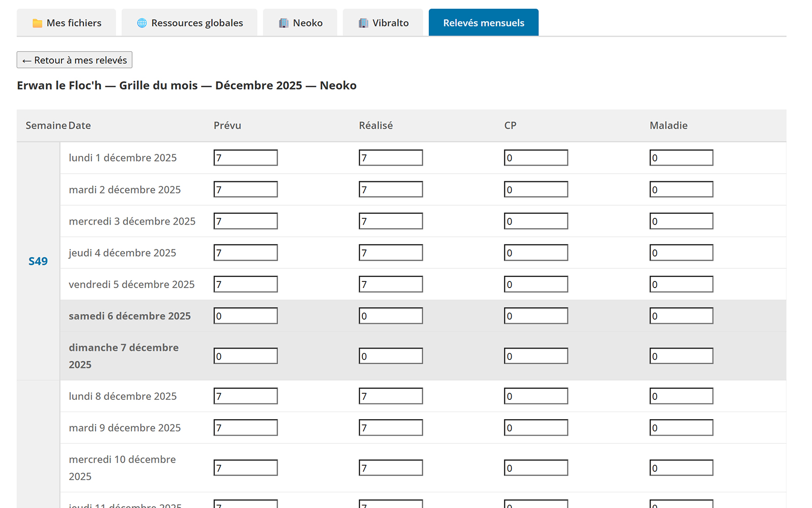
Task: Edit Prévu hours for vendredi 5 décembre
Action: (246, 284)
